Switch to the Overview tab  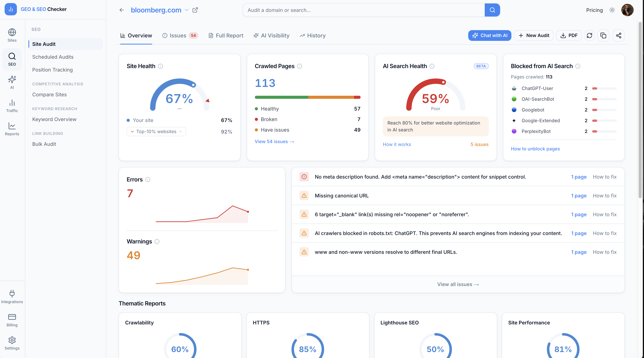[136, 35]
